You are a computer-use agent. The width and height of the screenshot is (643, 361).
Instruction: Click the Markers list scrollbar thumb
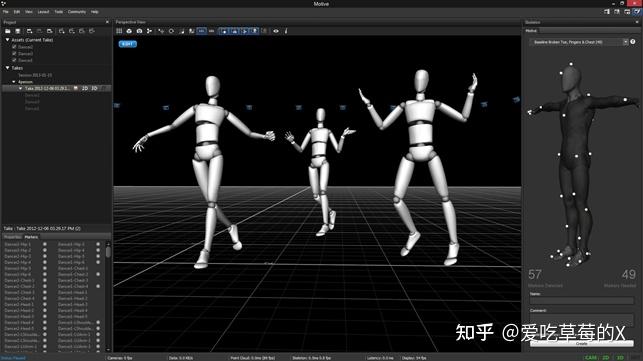pos(108,251)
